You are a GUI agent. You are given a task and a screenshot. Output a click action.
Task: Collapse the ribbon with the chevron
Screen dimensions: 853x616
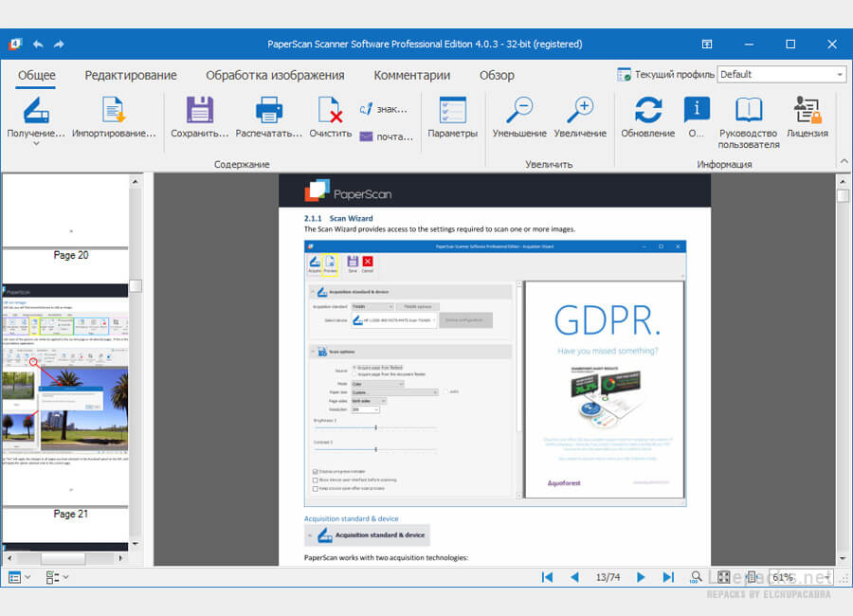(x=844, y=161)
